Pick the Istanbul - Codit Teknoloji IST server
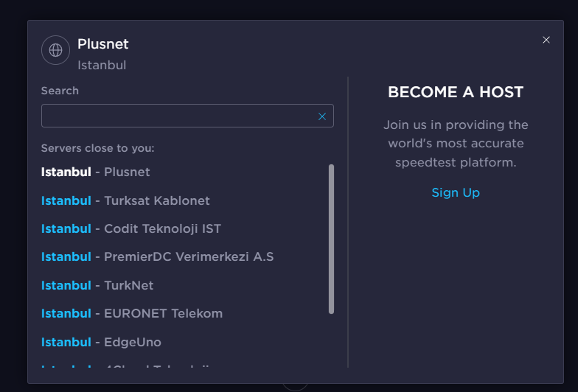 tap(131, 228)
